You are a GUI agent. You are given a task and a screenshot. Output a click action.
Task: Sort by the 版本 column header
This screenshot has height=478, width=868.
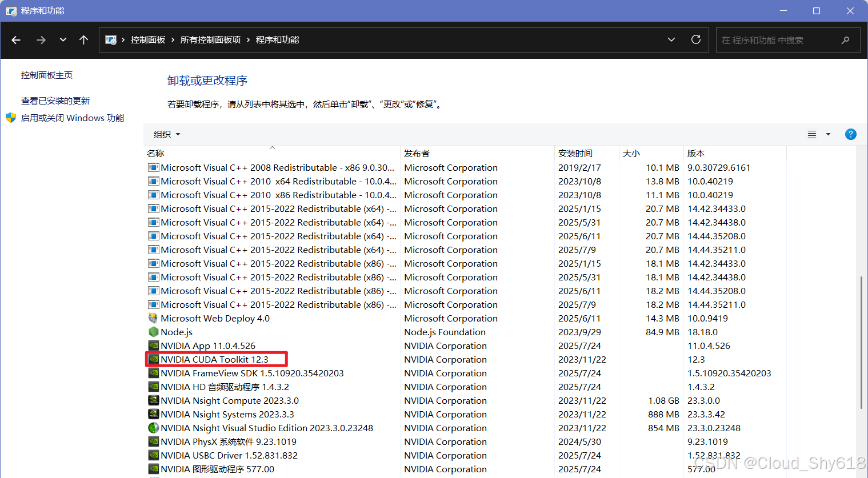click(735, 153)
